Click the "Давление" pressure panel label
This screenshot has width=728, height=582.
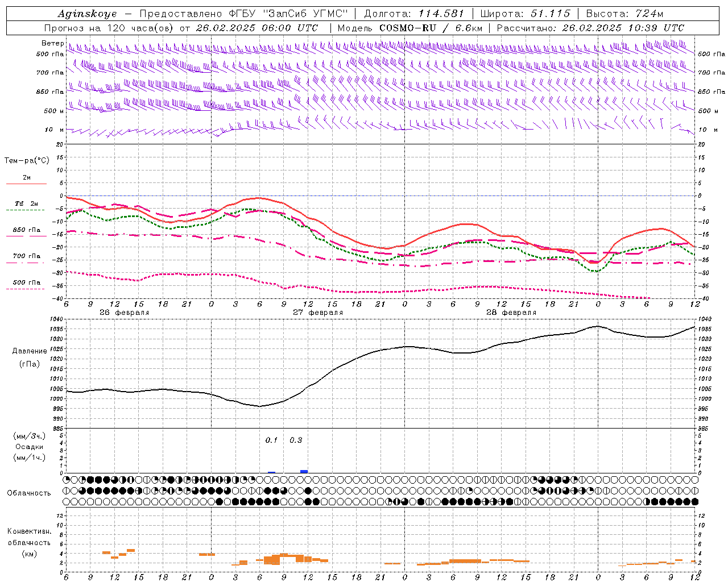pyautogui.click(x=30, y=351)
